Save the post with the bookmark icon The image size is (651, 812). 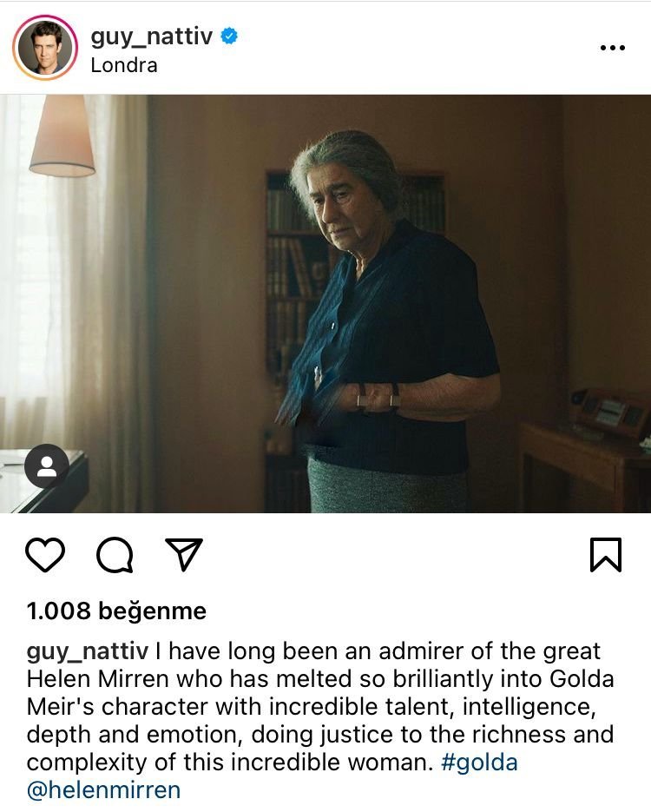click(606, 555)
